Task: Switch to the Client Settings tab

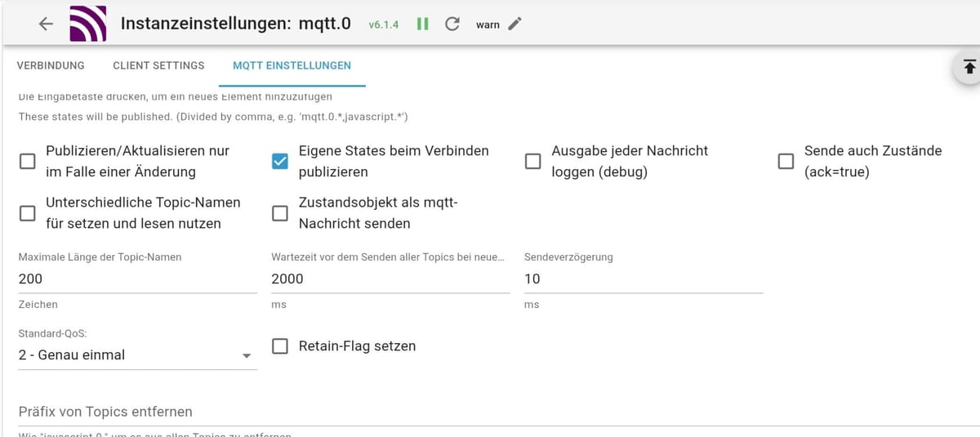Action: pos(158,65)
